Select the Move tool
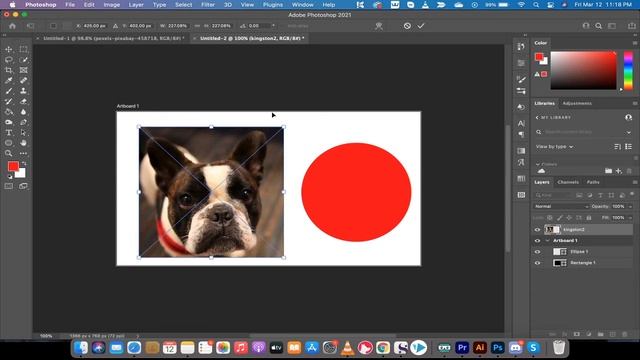The width and height of the screenshot is (640, 360). tap(9, 49)
